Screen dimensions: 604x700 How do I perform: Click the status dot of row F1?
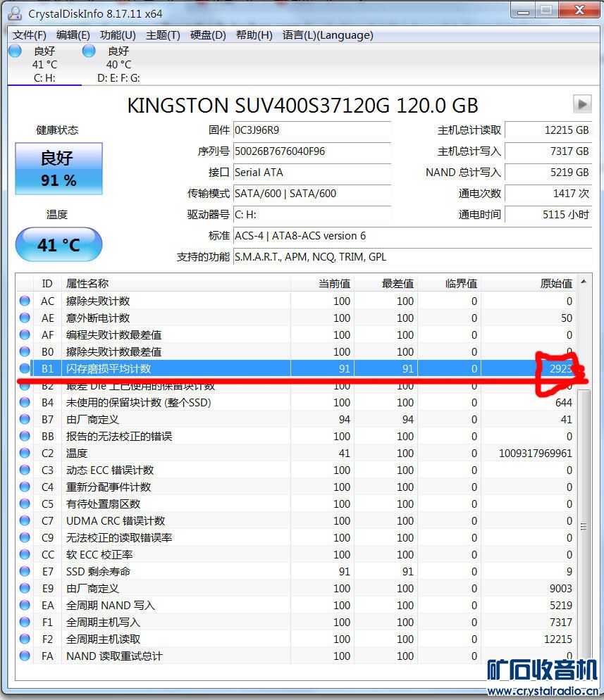click(25, 622)
